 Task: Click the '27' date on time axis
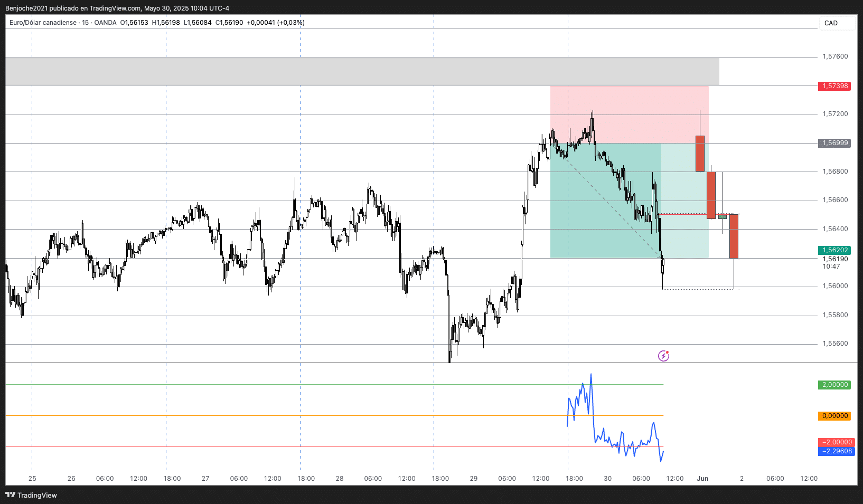point(205,479)
